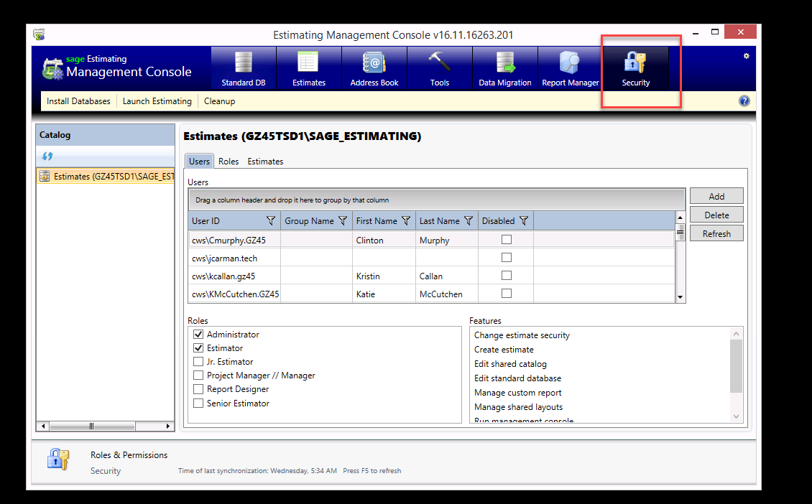Open the Standard DB section
812x504 pixels.
coord(244,68)
